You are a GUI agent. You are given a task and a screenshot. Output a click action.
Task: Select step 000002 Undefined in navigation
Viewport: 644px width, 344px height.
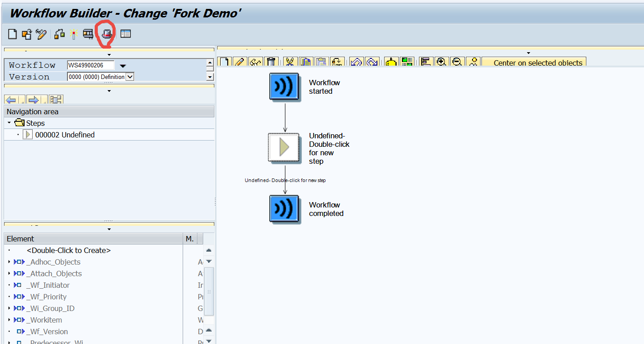tap(65, 135)
